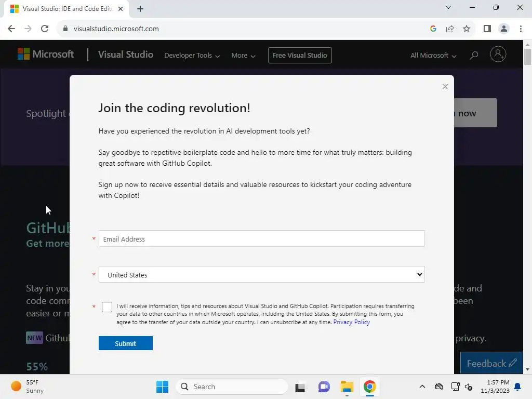Check the consent checkbox for receiving information

107,307
